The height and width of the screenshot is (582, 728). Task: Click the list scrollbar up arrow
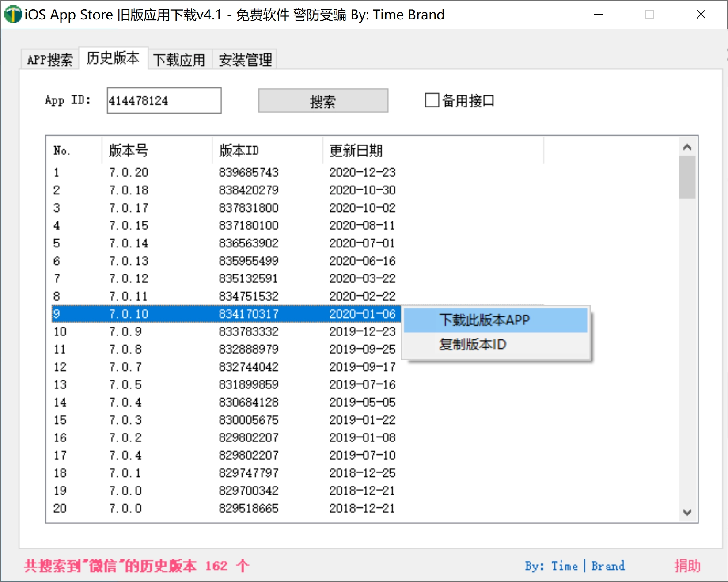pyautogui.click(x=687, y=147)
